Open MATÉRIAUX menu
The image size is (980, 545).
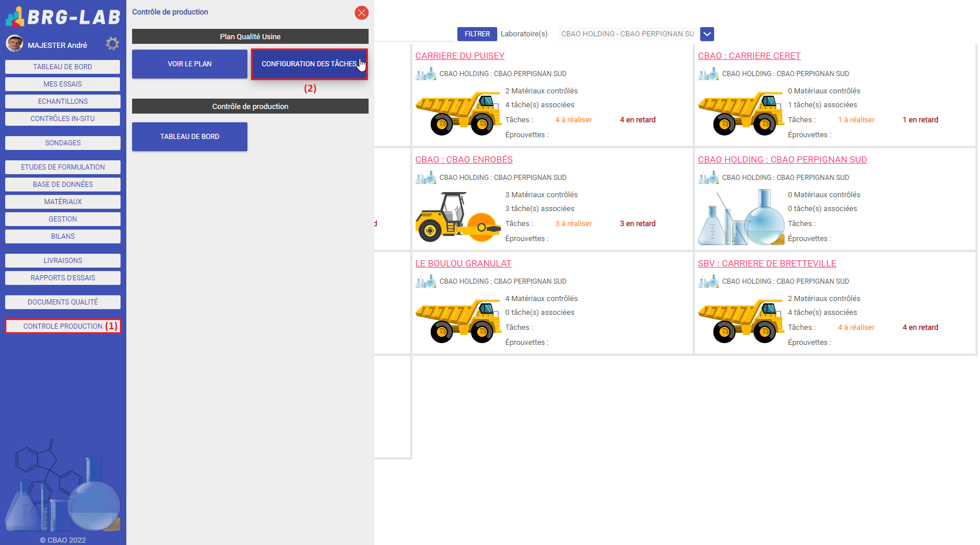click(x=63, y=202)
